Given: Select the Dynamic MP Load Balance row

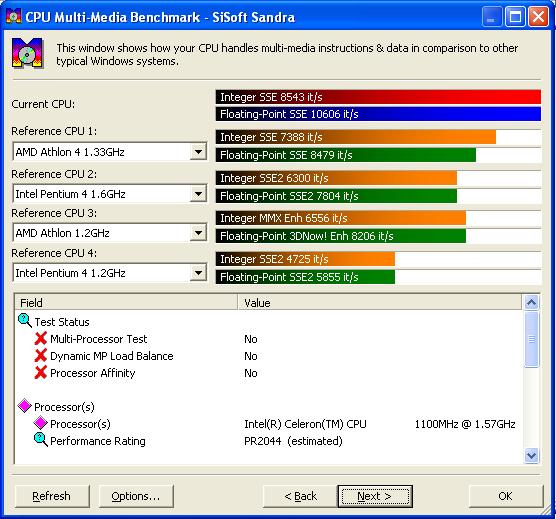Looking at the screenshot, I should tap(269, 356).
